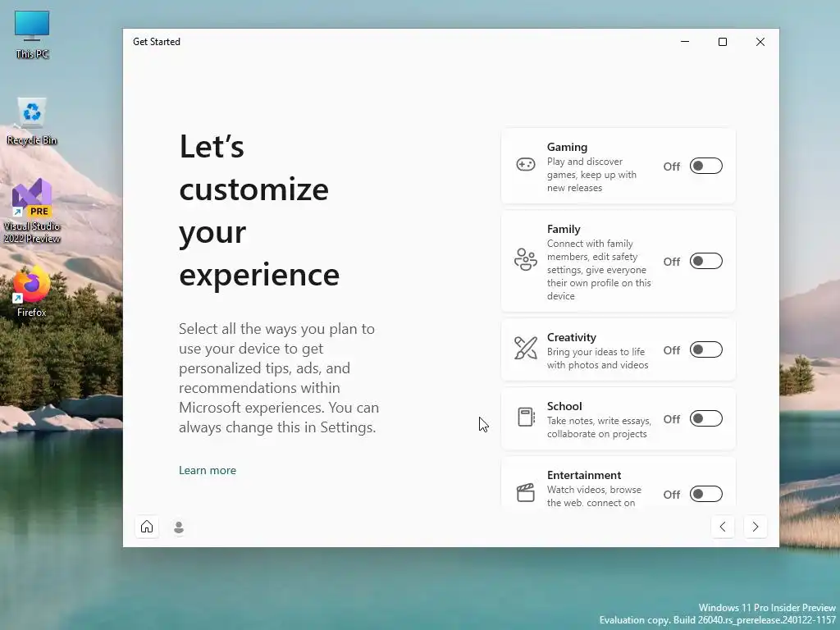Enable the School toggle

click(x=706, y=418)
